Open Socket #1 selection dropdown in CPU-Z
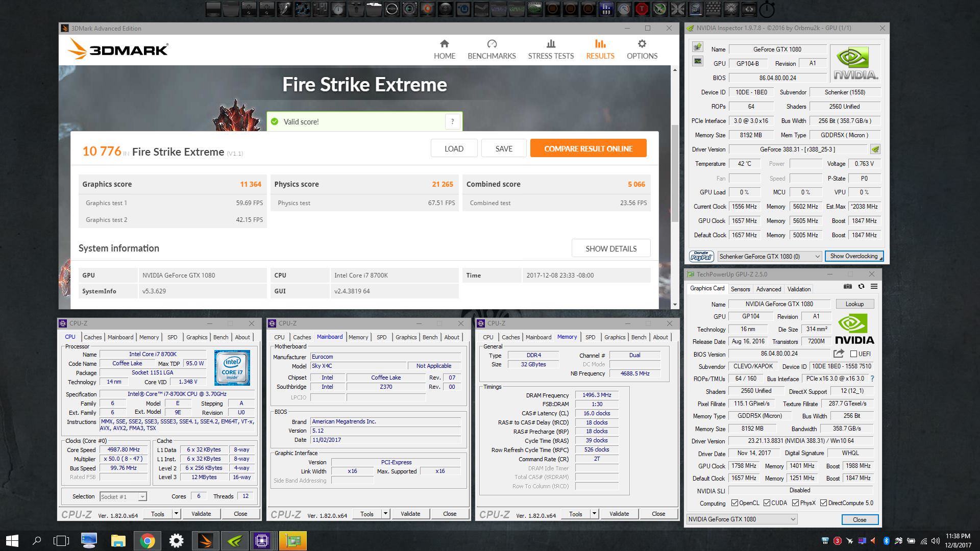This screenshot has width=980, height=551. pyautogui.click(x=123, y=496)
